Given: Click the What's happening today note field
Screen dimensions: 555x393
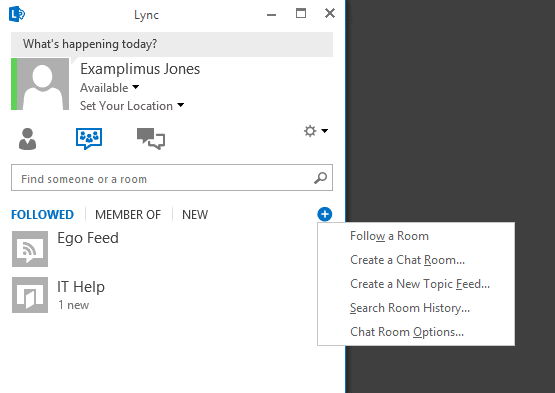Looking at the screenshot, I should 172,44.
